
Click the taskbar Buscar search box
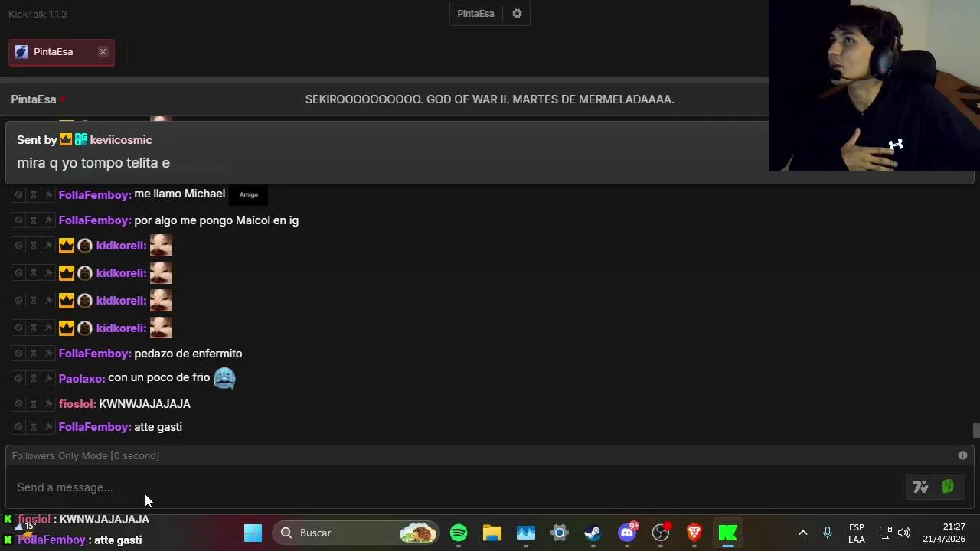356,533
